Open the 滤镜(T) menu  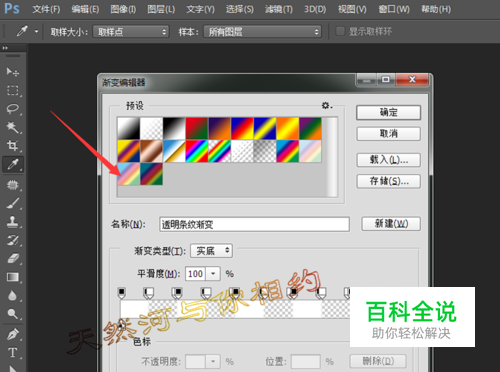[x=279, y=9]
